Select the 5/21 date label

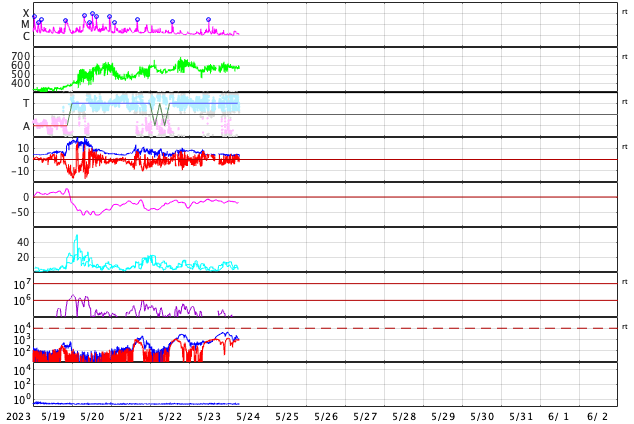pyautogui.click(x=131, y=416)
